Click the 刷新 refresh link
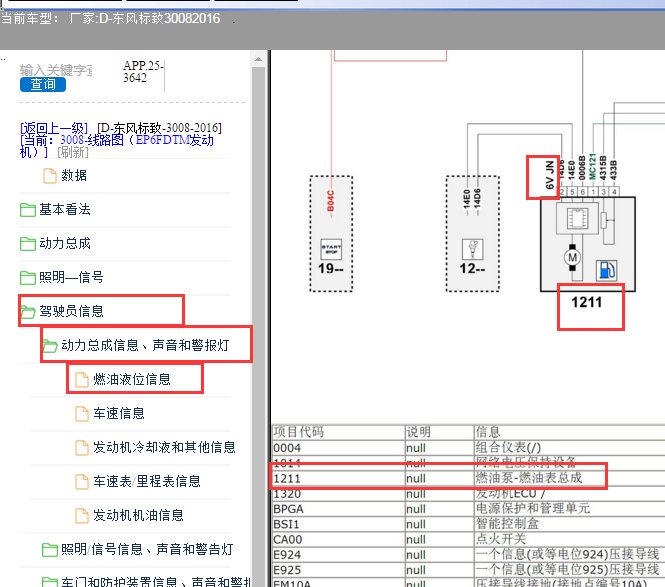The height and width of the screenshot is (587, 665). (73, 152)
